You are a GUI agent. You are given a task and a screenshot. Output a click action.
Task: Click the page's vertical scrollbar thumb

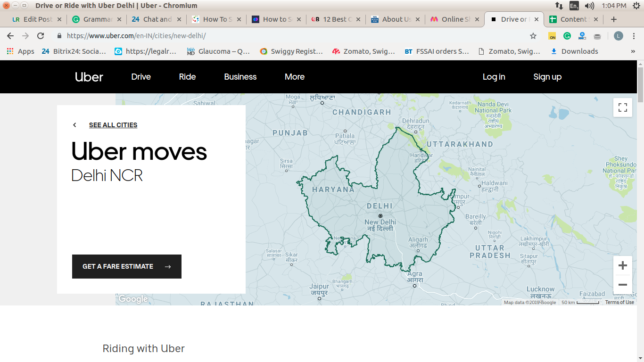[640, 85]
